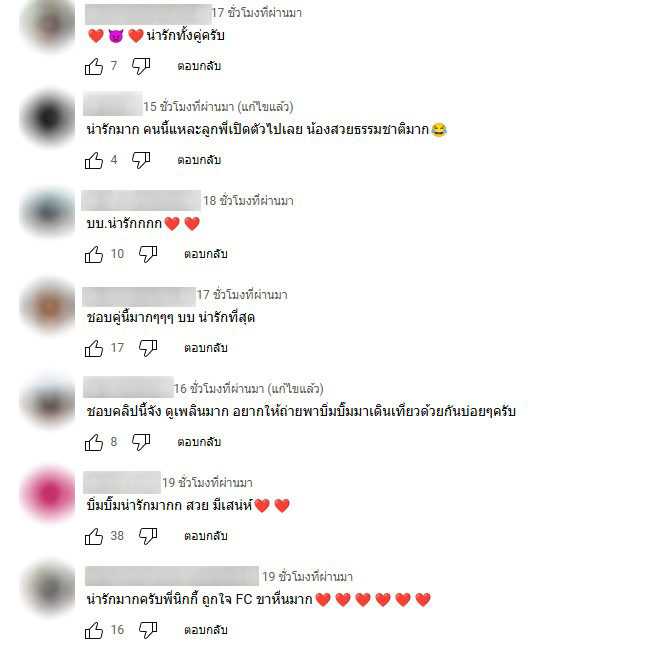Dislike the comment with 38 likes

pyautogui.click(x=148, y=536)
